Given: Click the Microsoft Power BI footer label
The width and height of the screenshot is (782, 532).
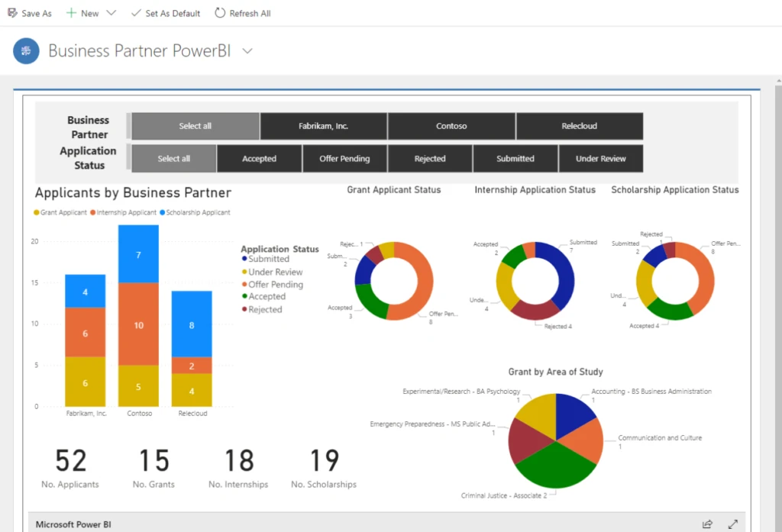Looking at the screenshot, I should coord(73,524).
